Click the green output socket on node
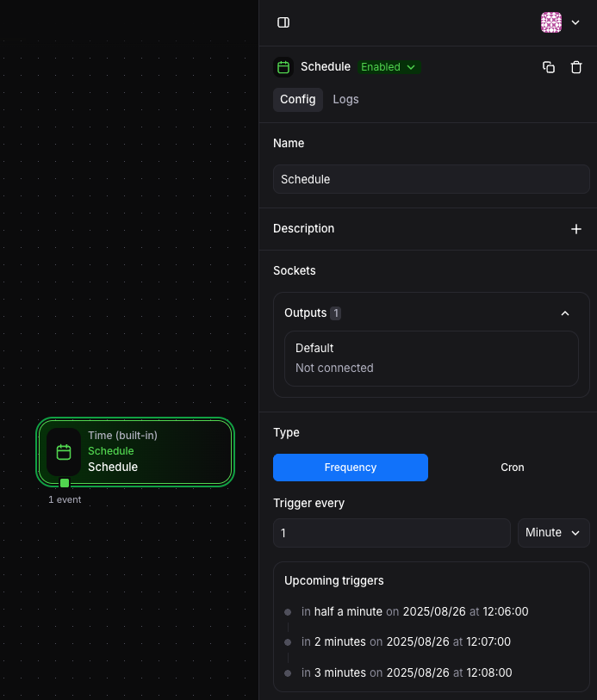Screen dimensions: 597x700 tap(65, 483)
